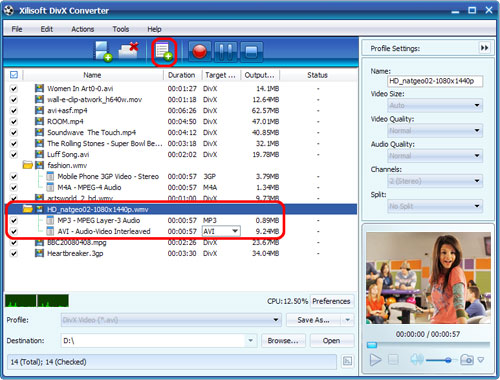Open the Audio Quality dropdown
The image size is (500, 380).
(x=435, y=155)
